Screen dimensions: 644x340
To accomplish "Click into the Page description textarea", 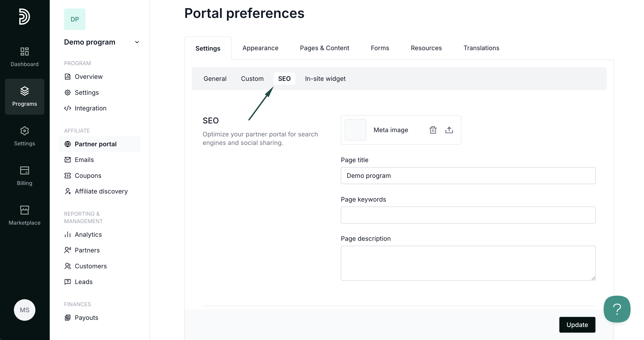I will 468,263.
